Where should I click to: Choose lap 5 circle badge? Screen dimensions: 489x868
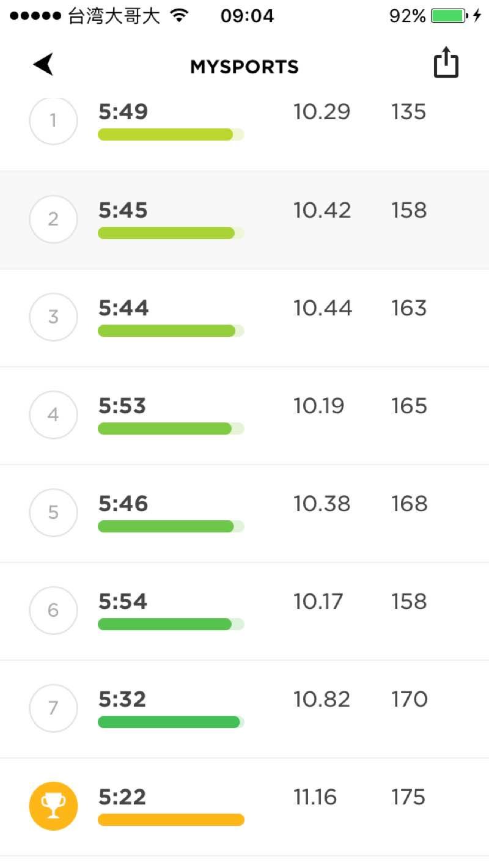[53, 512]
